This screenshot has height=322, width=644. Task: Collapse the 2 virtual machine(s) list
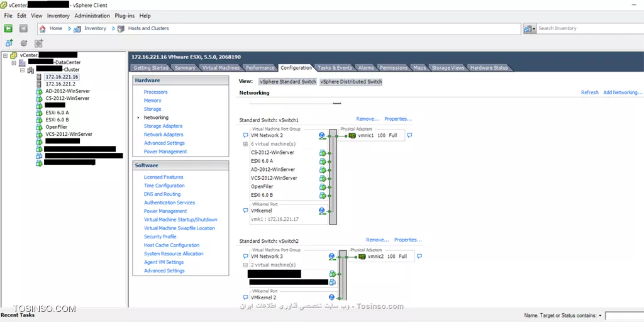tap(246, 265)
